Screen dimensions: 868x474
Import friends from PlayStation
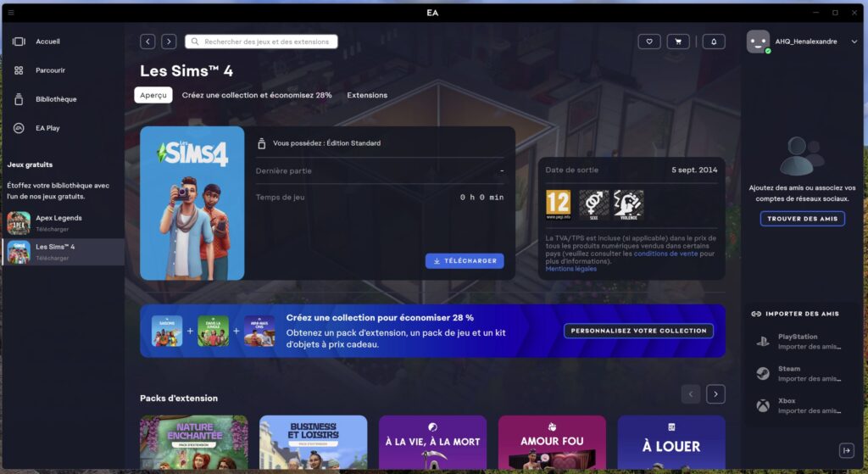(798, 342)
